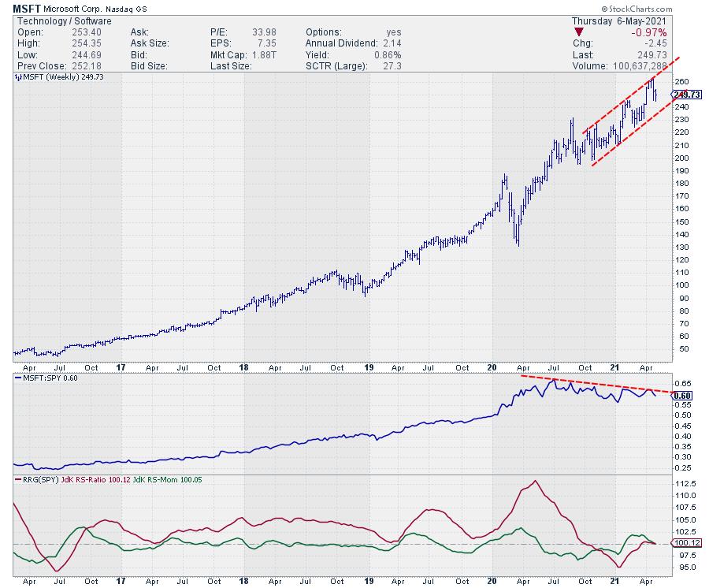Click the year 20 marker on price axis

click(492, 367)
